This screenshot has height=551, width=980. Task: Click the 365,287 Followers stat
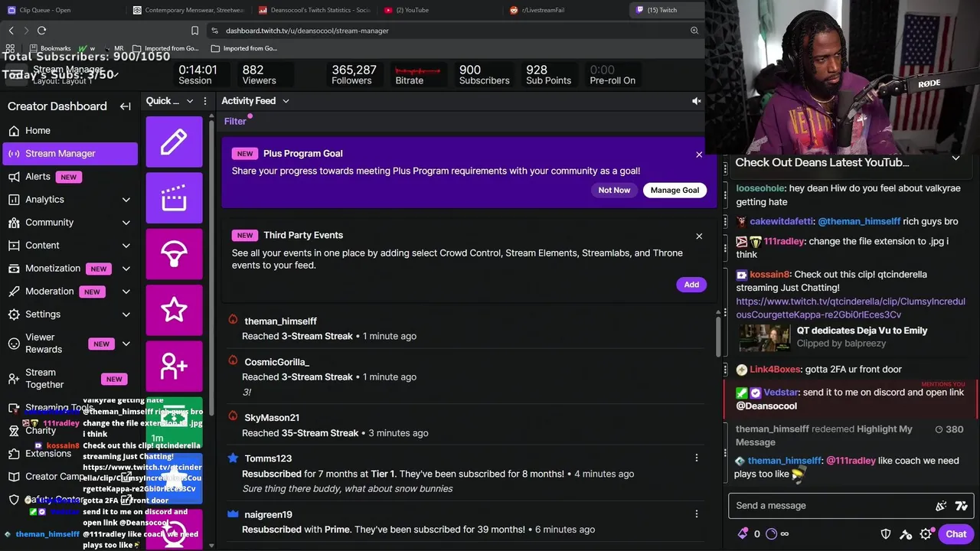click(354, 74)
